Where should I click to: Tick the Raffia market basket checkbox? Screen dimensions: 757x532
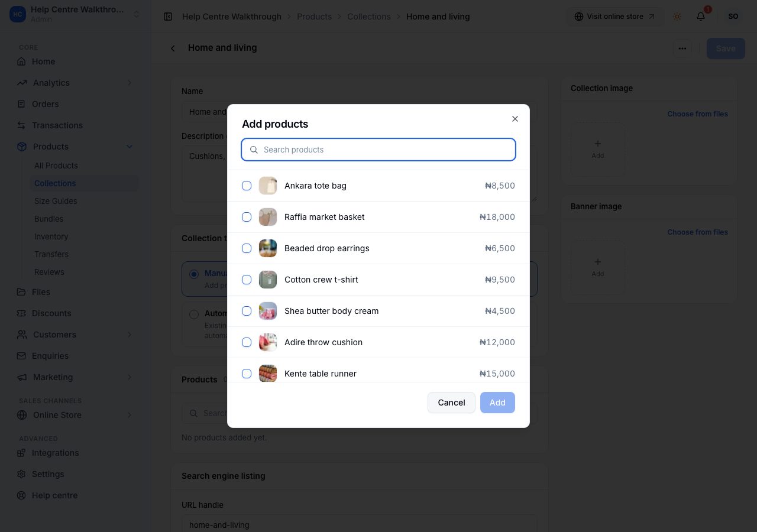pos(247,217)
